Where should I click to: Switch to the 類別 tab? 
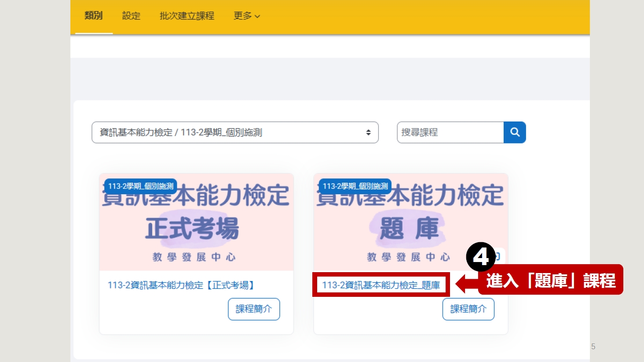click(x=93, y=16)
